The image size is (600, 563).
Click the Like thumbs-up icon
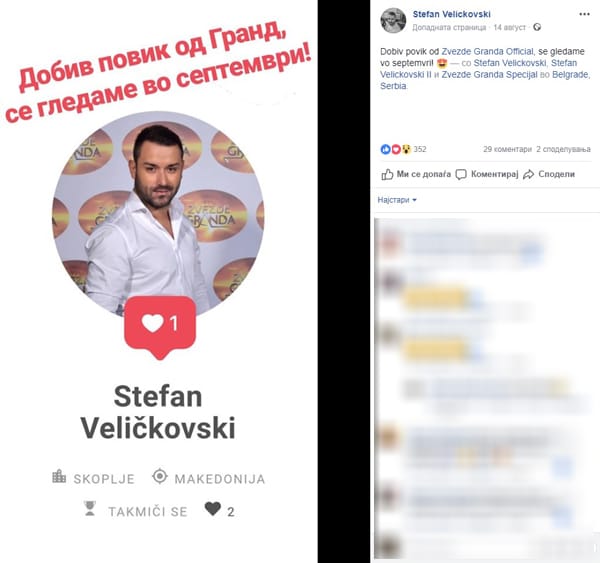387,175
